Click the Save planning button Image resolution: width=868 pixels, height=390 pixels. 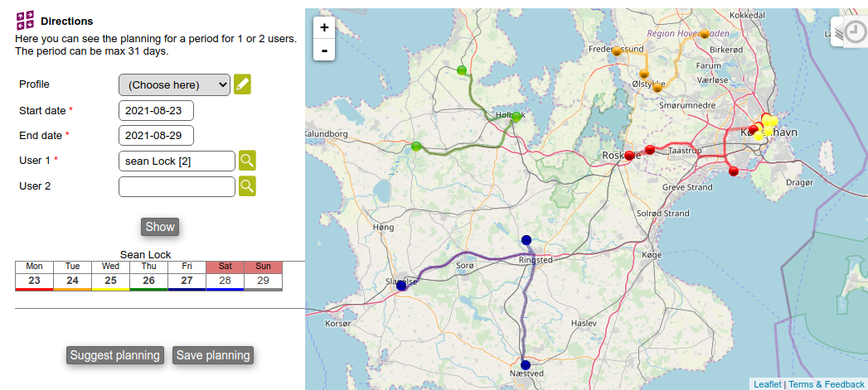click(x=213, y=355)
